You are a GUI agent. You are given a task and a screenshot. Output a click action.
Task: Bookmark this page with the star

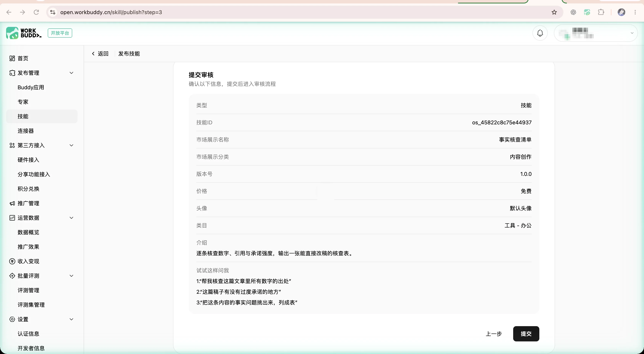[x=554, y=12]
